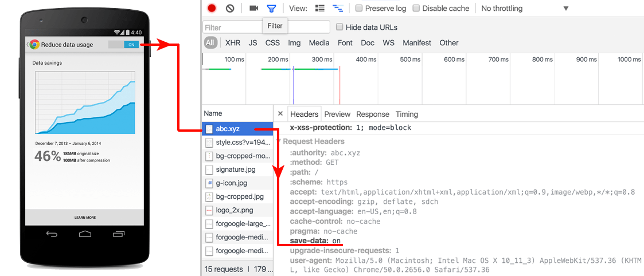
Task: Select the style.css?v=194... request
Action: coord(237,143)
